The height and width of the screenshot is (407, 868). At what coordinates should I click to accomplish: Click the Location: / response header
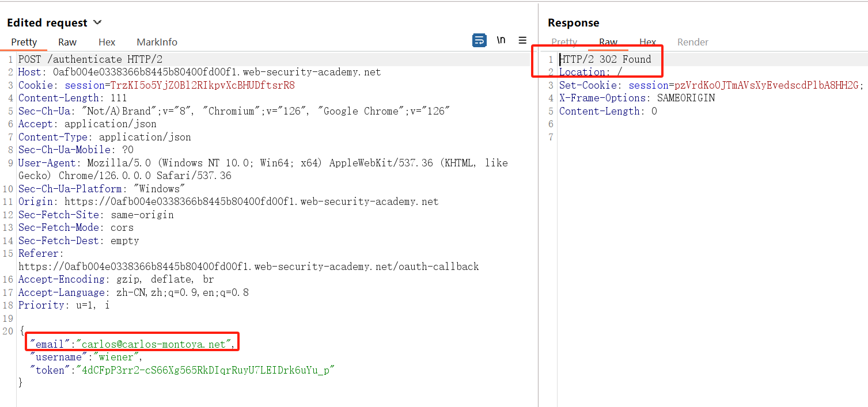coord(591,72)
